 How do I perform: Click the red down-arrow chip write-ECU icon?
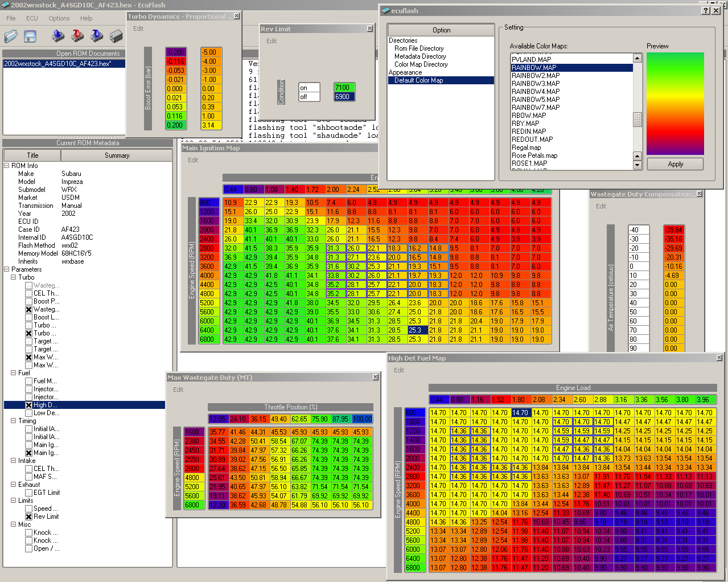pos(78,36)
